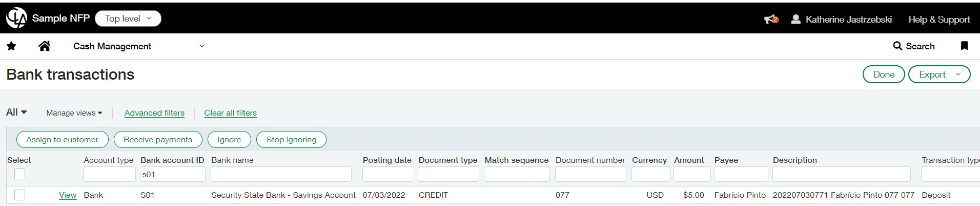Click the Search magnifier icon

click(897, 46)
